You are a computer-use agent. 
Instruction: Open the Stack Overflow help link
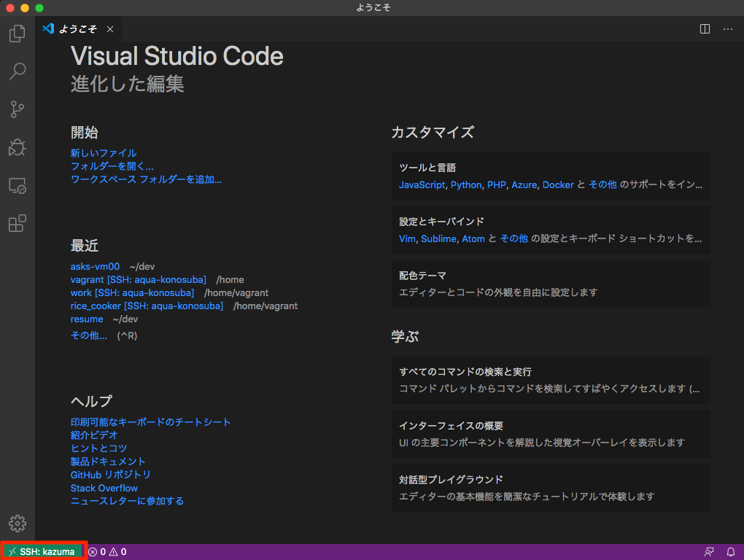pos(104,488)
